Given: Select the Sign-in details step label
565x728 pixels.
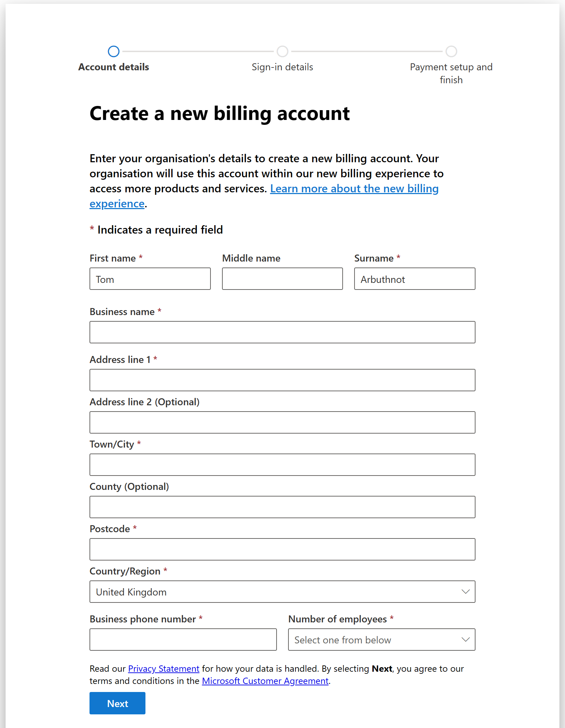Looking at the screenshot, I should (282, 67).
